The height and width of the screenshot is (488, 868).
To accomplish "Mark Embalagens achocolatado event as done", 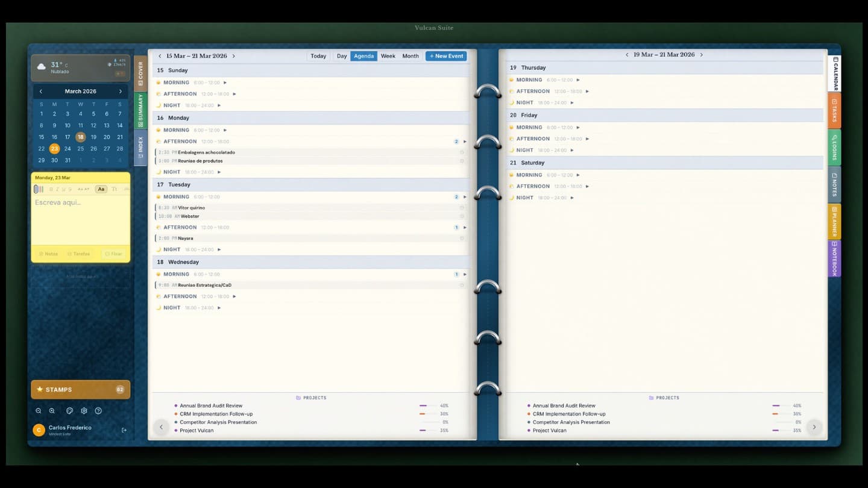I will pyautogui.click(x=462, y=152).
